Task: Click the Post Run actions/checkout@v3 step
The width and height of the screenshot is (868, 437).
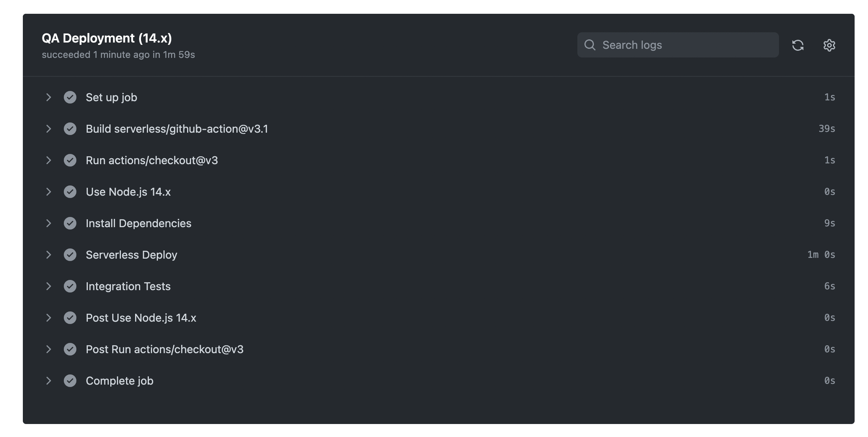Action: (165, 349)
